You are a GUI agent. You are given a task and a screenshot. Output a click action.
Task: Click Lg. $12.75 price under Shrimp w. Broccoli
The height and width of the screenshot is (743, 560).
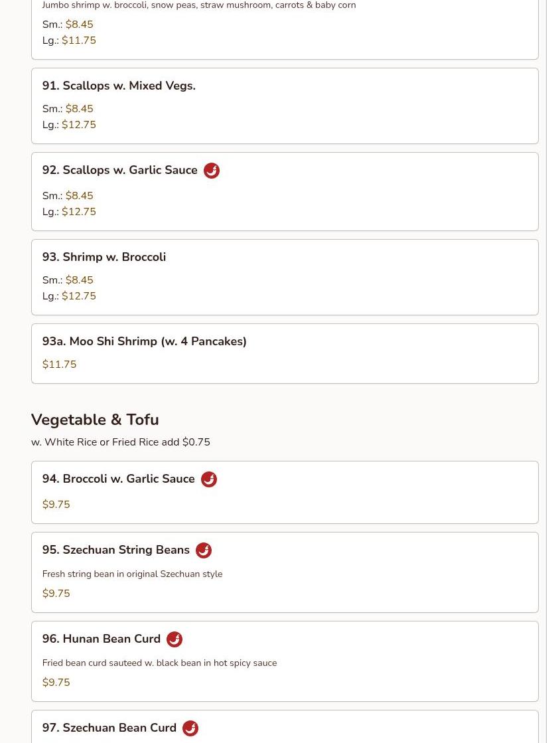pos(69,296)
